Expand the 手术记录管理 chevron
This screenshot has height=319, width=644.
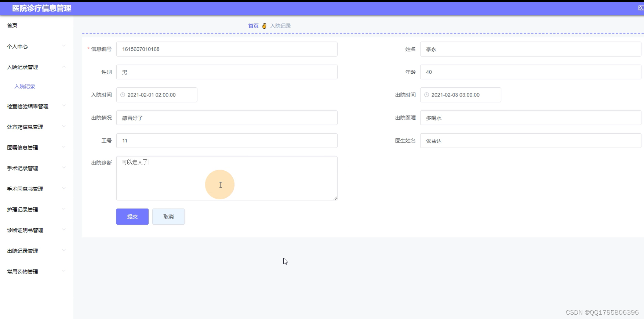click(x=64, y=168)
